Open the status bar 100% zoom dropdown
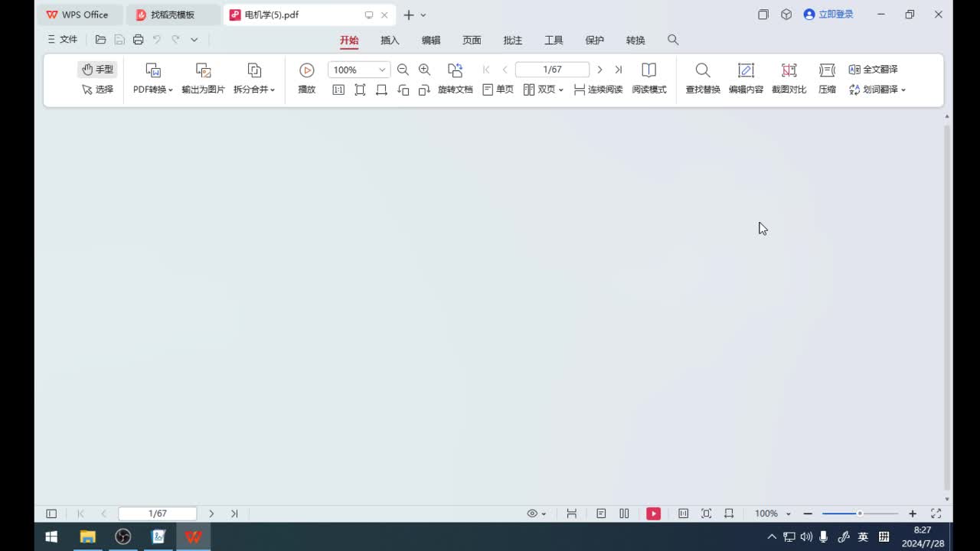Screen dimensions: 980x551 point(773,514)
